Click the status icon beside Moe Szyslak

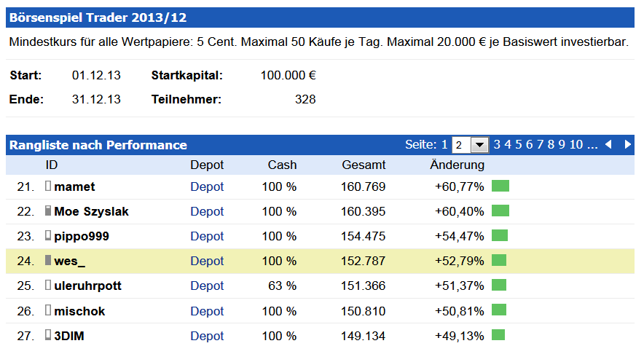coord(49,211)
